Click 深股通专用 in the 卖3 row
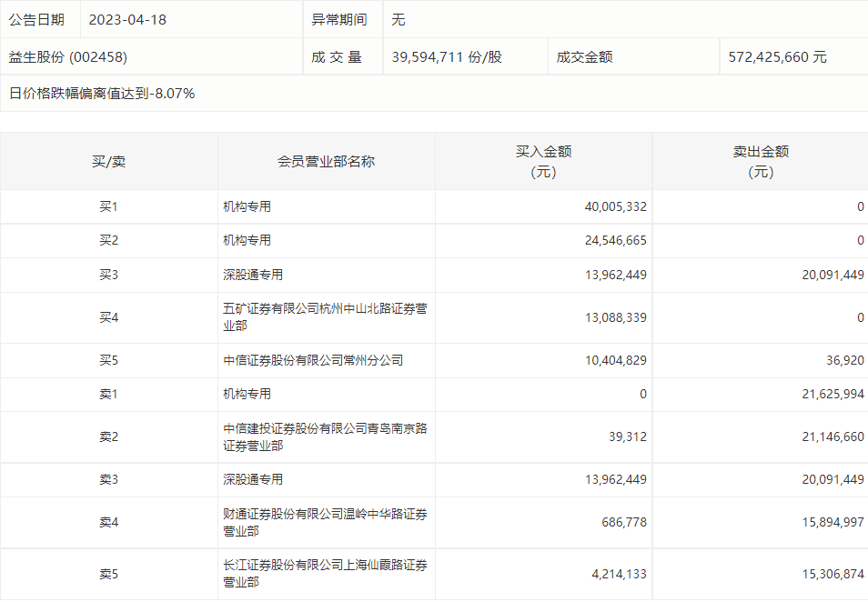 (x=253, y=480)
